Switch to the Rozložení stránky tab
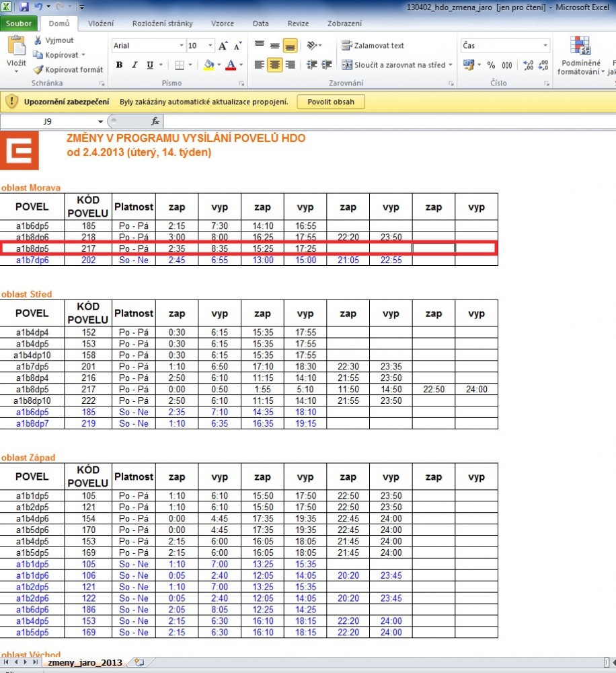This screenshot has width=616, height=673. 161,24
